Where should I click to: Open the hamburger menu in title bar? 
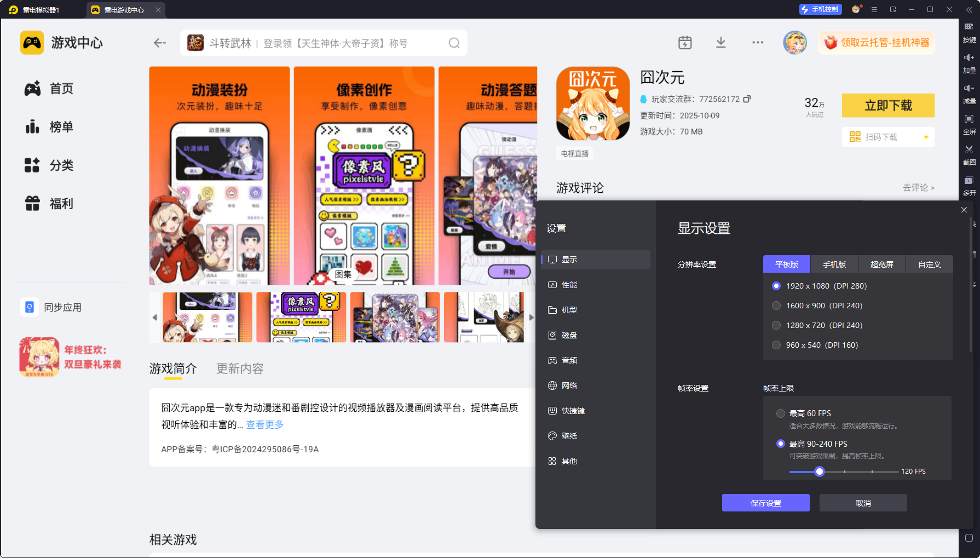tap(874, 10)
